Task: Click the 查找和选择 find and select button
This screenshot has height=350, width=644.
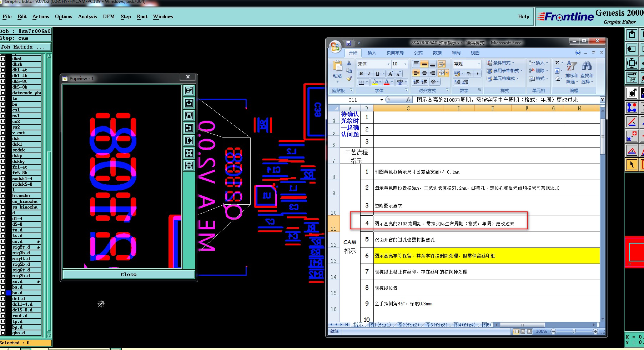Action: pos(587,72)
